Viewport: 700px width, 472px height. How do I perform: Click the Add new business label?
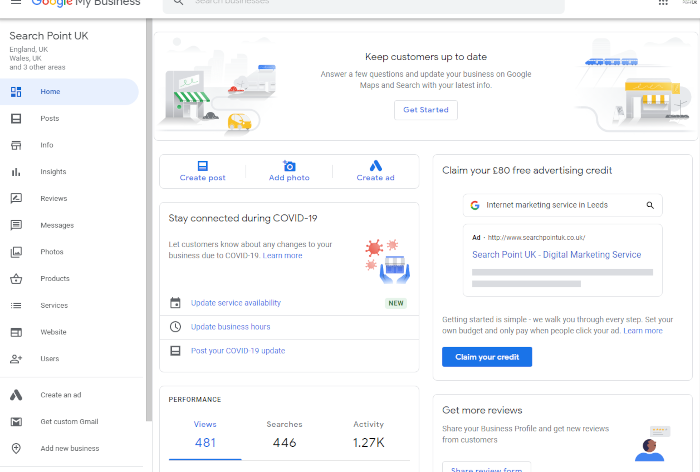tap(70, 448)
